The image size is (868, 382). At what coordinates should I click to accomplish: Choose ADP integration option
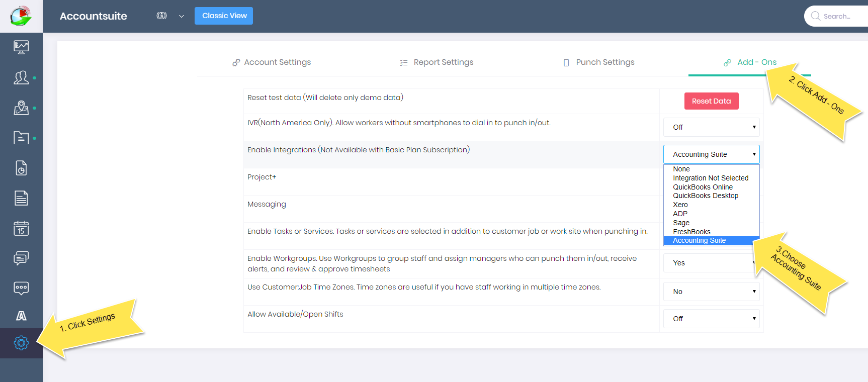pos(711,214)
